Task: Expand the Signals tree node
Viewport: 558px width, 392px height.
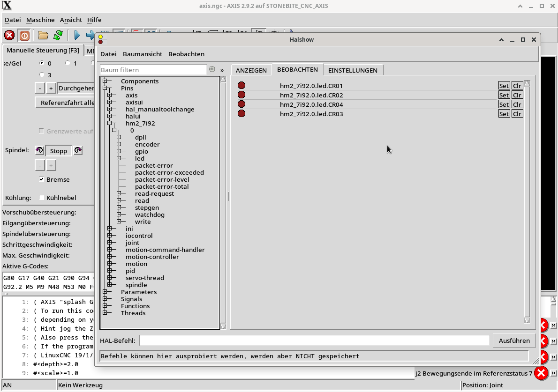Action: (105, 299)
